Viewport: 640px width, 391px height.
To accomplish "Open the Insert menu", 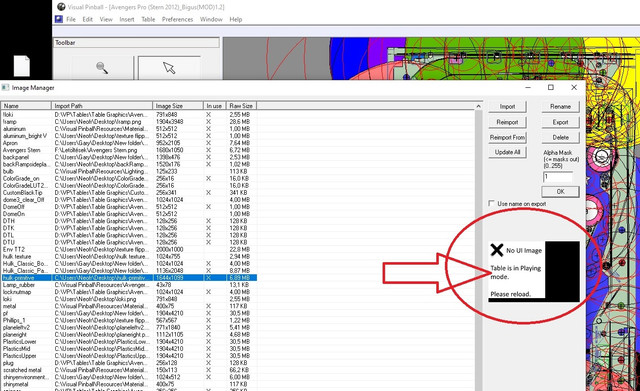I will [127, 19].
